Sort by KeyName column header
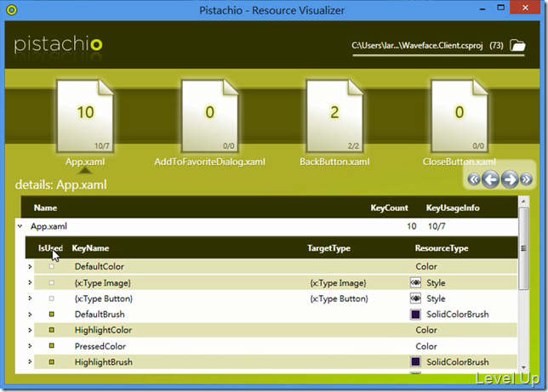Screen dimensions: 548x392 (90, 248)
